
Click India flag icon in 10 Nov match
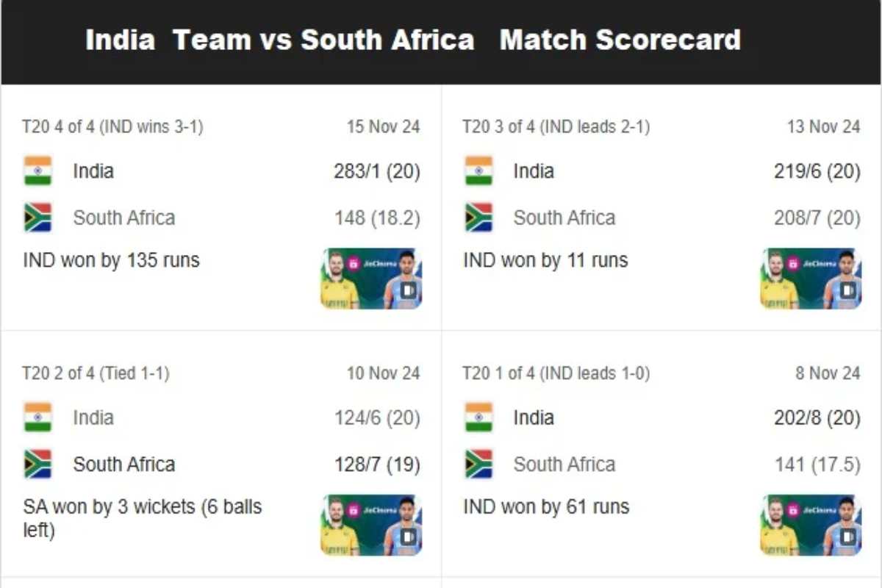click(37, 417)
